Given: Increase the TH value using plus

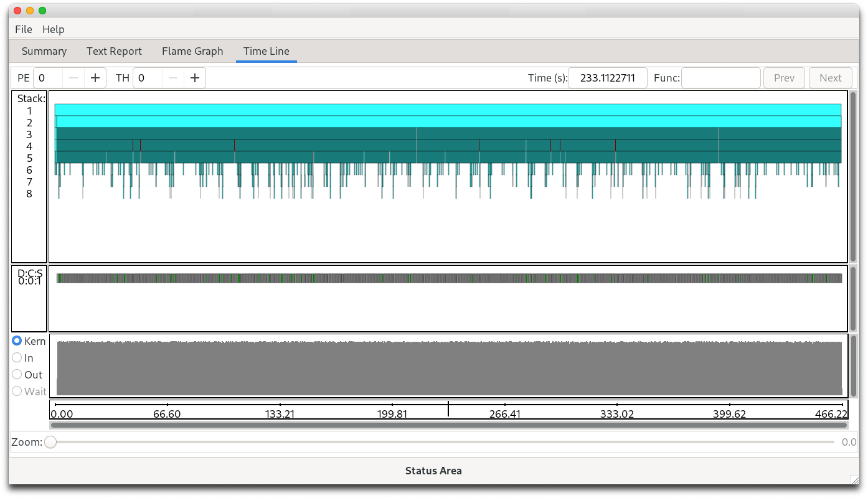Looking at the screenshot, I should tap(195, 78).
